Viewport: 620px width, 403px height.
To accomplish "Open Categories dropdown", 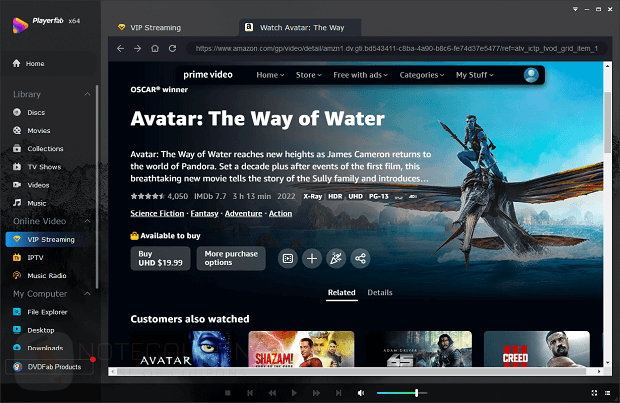I will pos(422,75).
